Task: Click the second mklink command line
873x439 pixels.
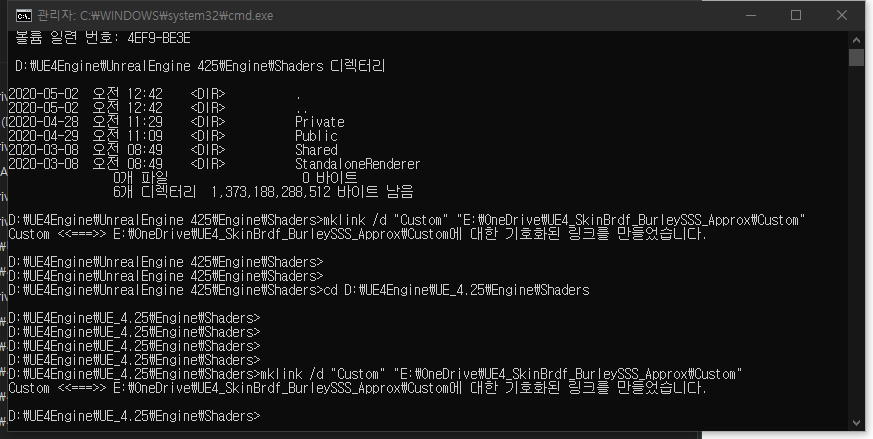Action: (x=376, y=374)
